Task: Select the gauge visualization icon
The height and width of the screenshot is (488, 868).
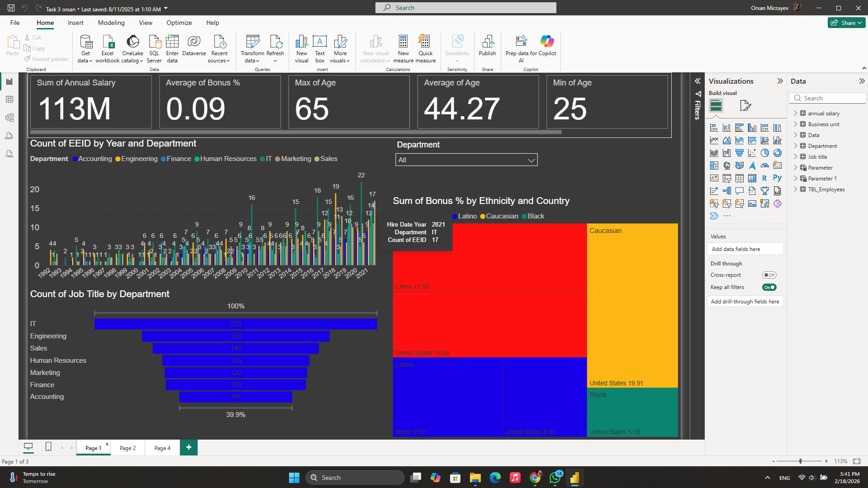Action: [764, 166]
